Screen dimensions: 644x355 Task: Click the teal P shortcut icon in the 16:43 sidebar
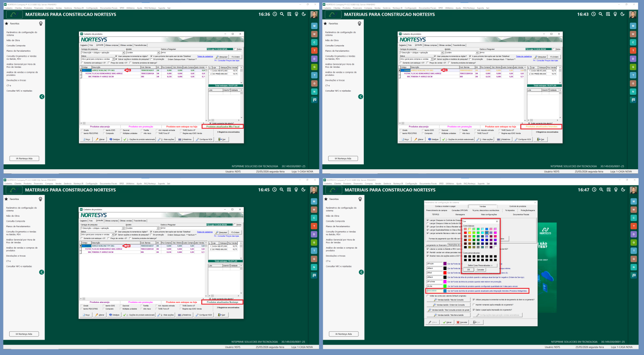[x=633, y=100]
